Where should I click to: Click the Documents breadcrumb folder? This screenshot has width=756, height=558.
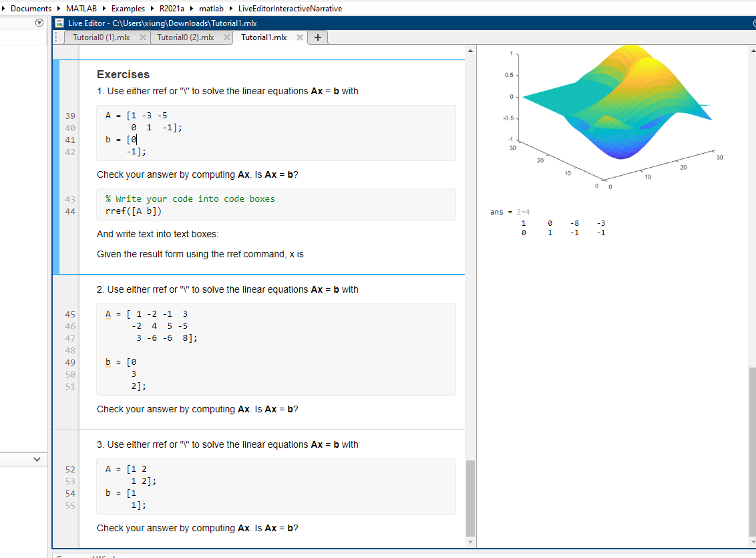31,9
